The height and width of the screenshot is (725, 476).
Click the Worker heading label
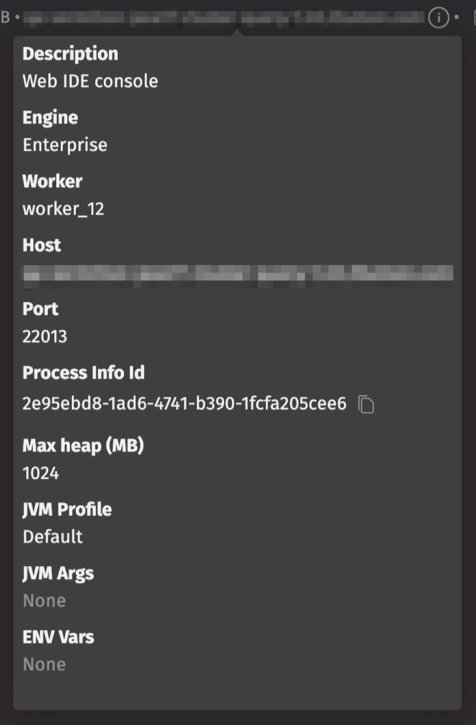[52, 181]
